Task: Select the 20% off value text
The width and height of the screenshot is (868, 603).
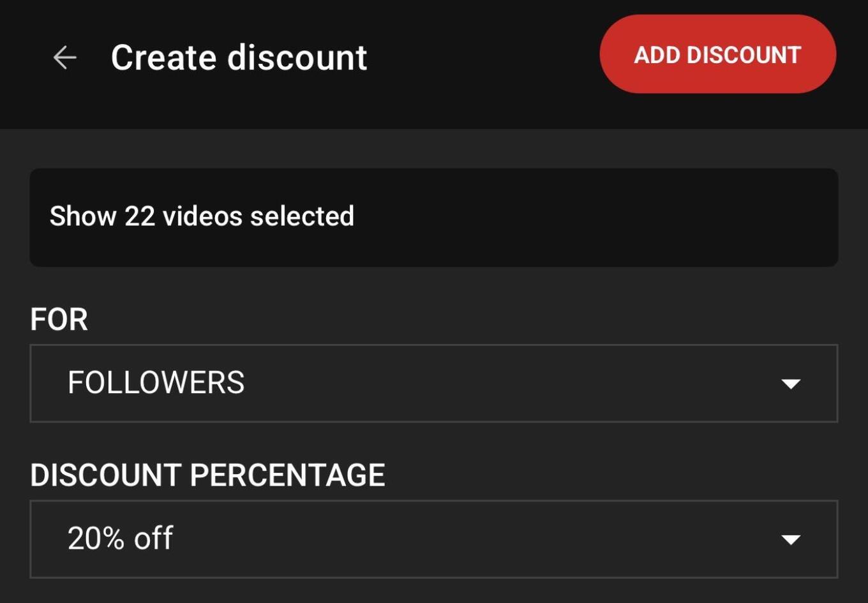Action: (120, 539)
